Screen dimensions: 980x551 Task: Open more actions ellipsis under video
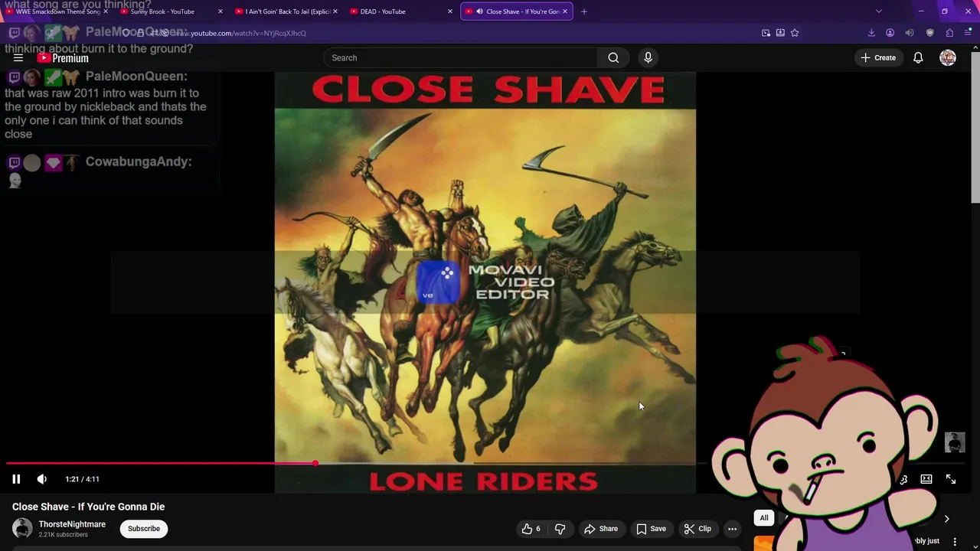tap(732, 529)
